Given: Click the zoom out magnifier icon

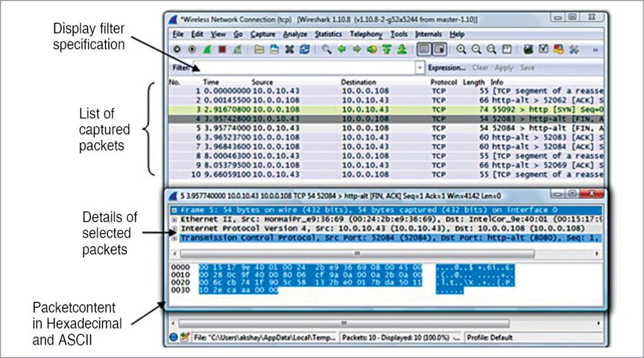Looking at the screenshot, I should pyautogui.click(x=476, y=50).
